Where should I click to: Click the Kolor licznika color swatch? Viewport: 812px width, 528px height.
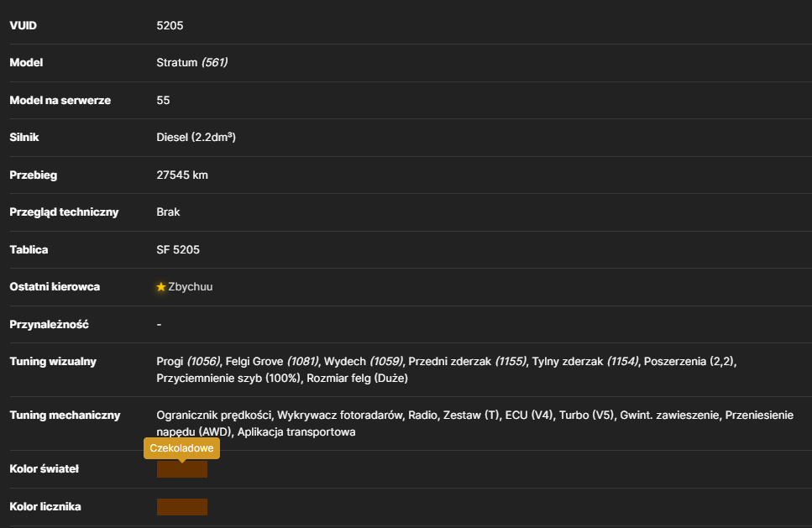click(181, 507)
